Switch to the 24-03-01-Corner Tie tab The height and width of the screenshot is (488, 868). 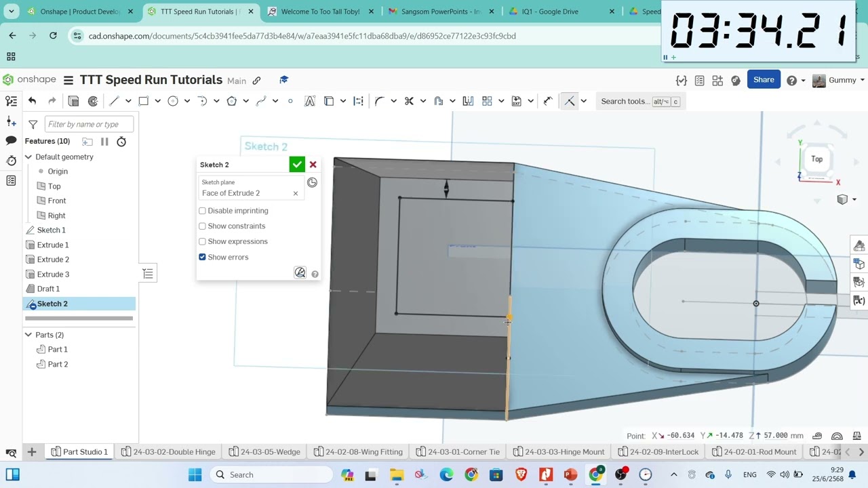point(458,452)
